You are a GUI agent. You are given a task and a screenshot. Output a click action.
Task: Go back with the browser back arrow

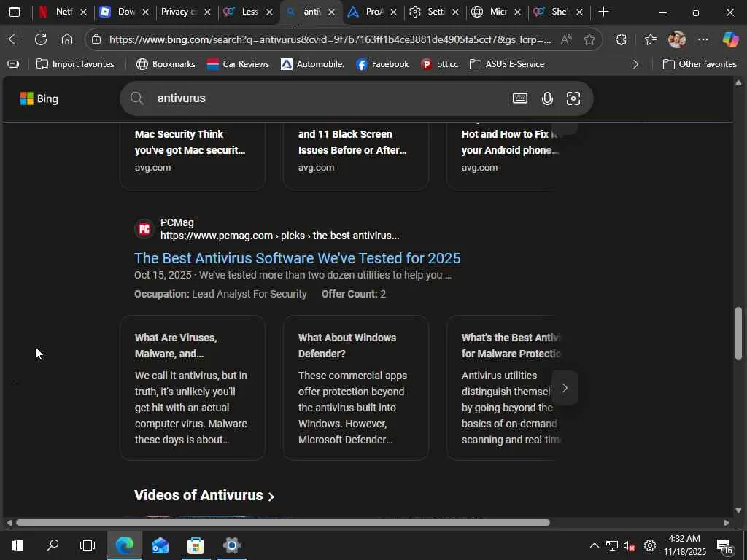pos(15,39)
